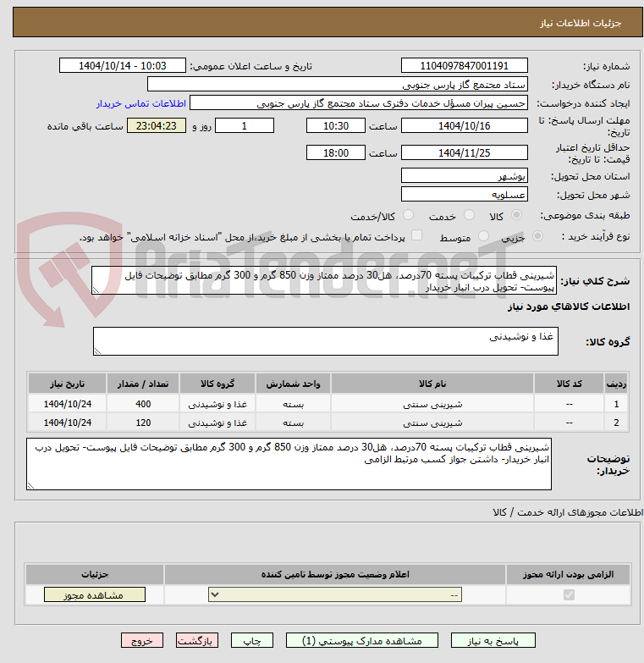
Task: Select the جزیی purchase type radio
Action: coord(537,236)
